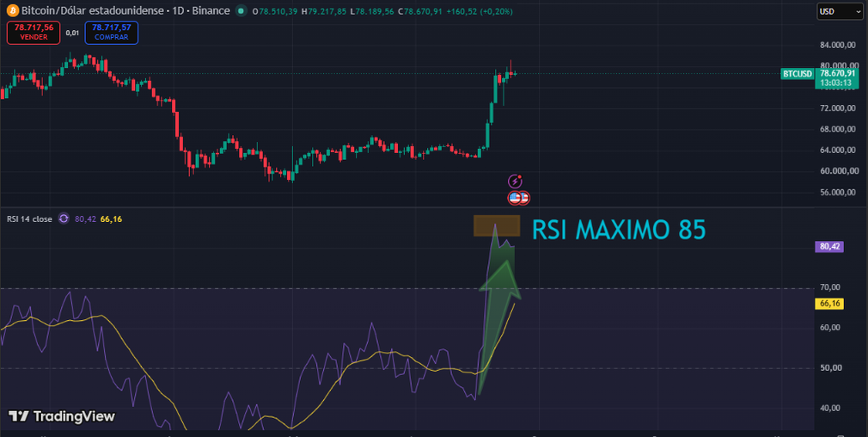Click the 13:03:13 bar countdown label
This screenshot has height=437, width=868.
pyautogui.click(x=836, y=83)
